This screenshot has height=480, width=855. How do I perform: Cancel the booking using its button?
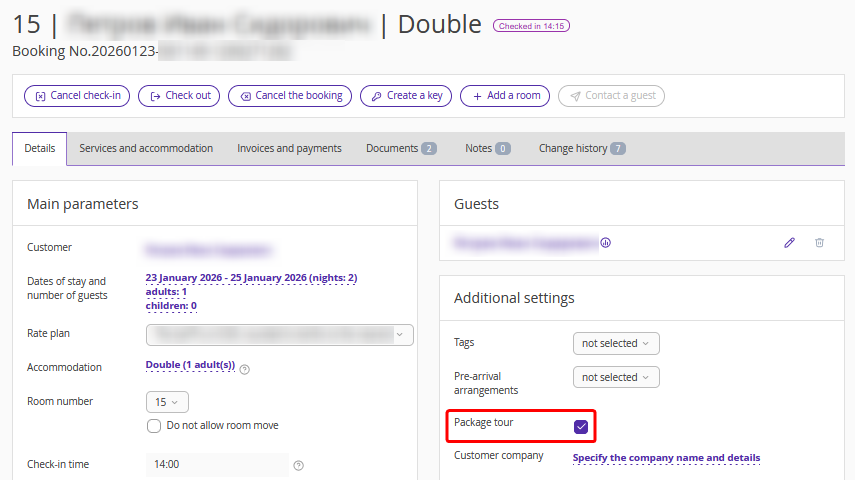coord(290,96)
